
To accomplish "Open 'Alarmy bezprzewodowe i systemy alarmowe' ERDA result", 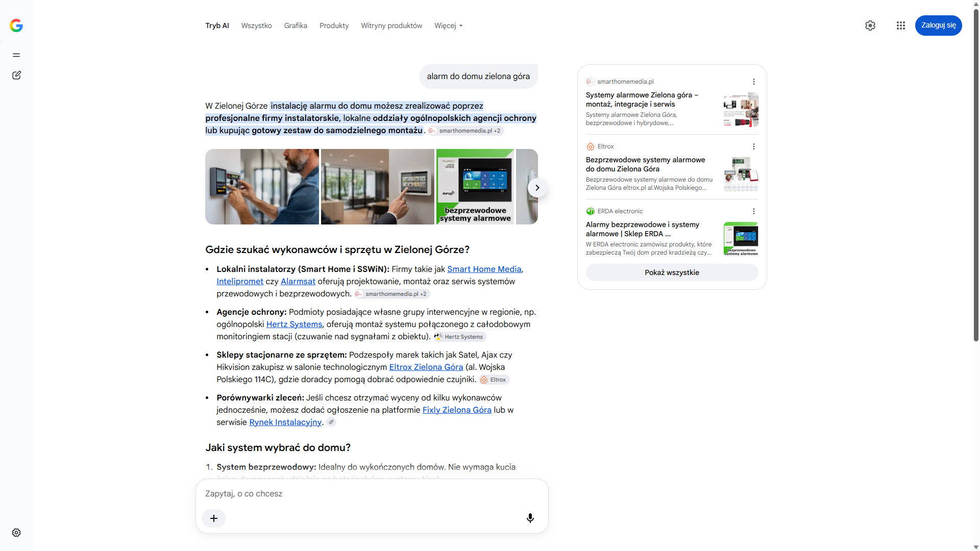I will (642, 229).
